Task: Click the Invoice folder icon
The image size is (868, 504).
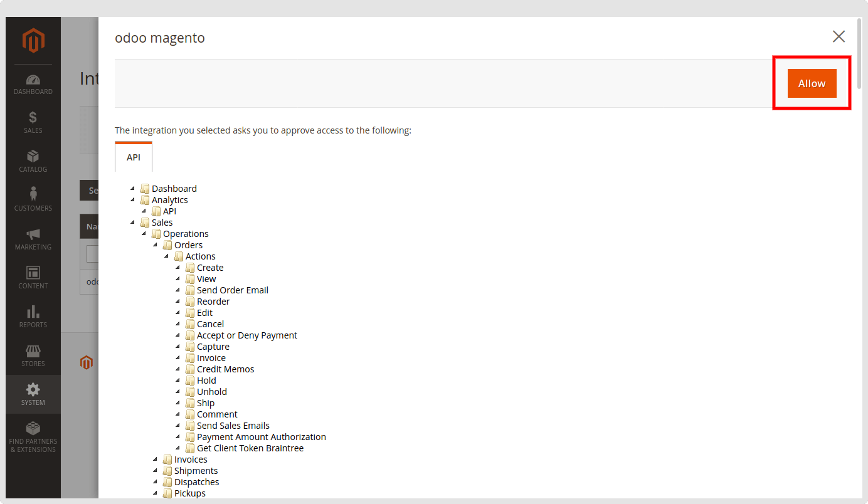Action: pyautogui.click(x=191, y=358)
